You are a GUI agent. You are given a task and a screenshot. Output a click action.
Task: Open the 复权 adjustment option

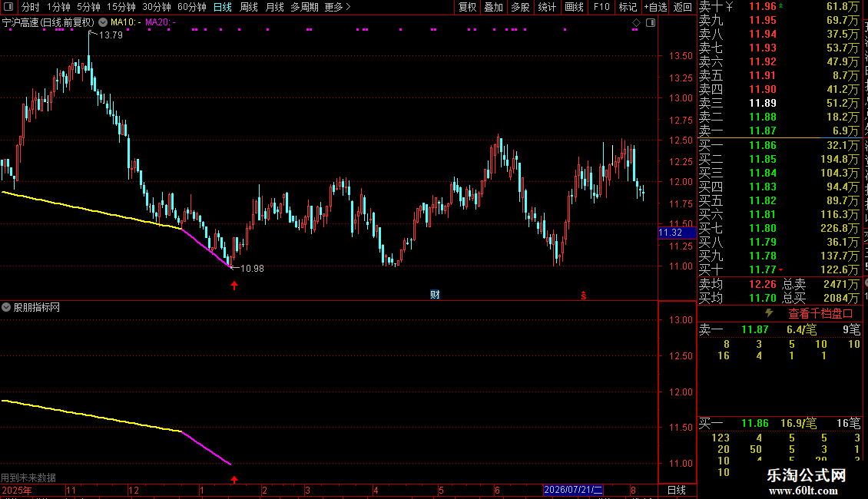coord(467,7)
